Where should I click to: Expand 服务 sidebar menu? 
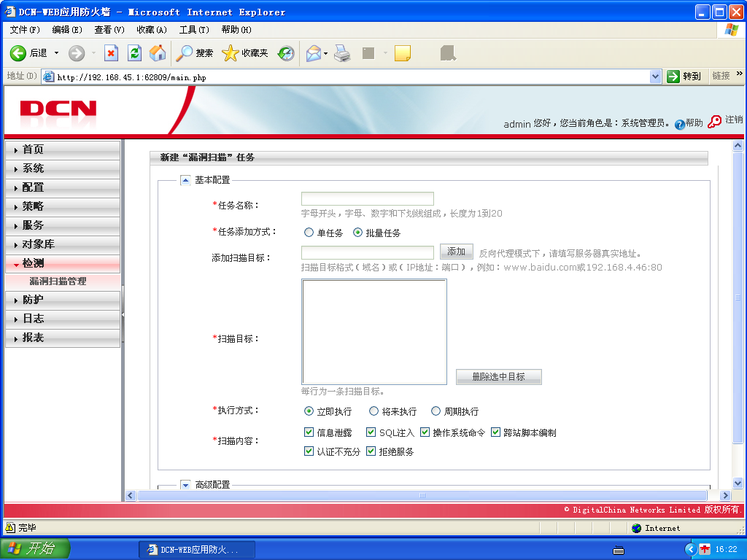[x=63, y=225]
